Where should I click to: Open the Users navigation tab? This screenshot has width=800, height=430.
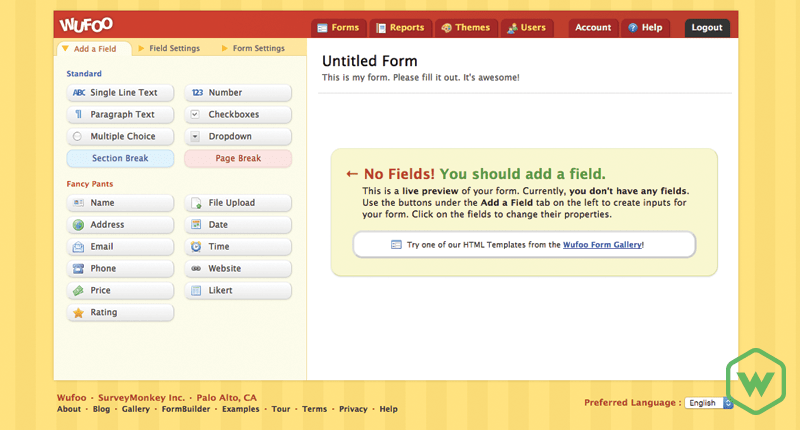[x=527, y=28]
